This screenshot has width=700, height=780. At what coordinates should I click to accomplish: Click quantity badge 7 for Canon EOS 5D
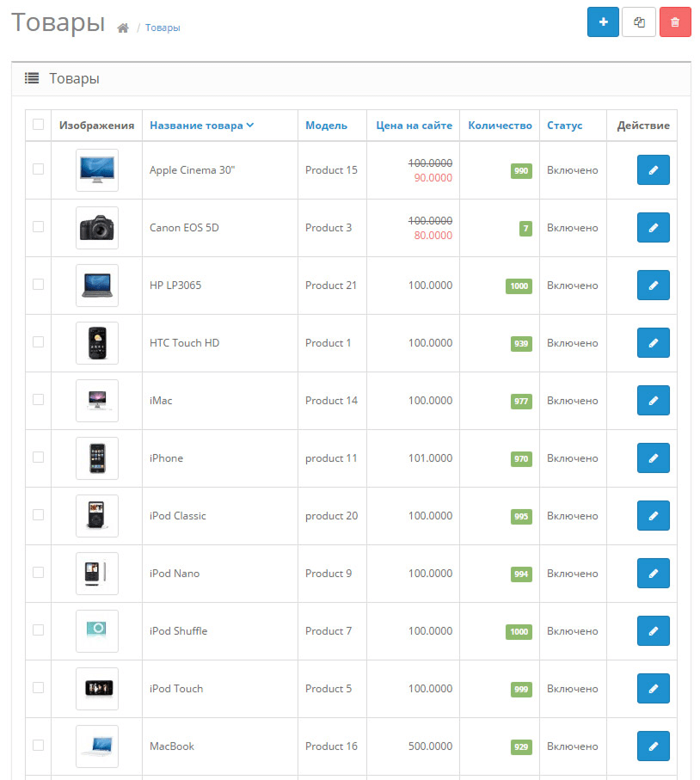[x=525, y=229]
